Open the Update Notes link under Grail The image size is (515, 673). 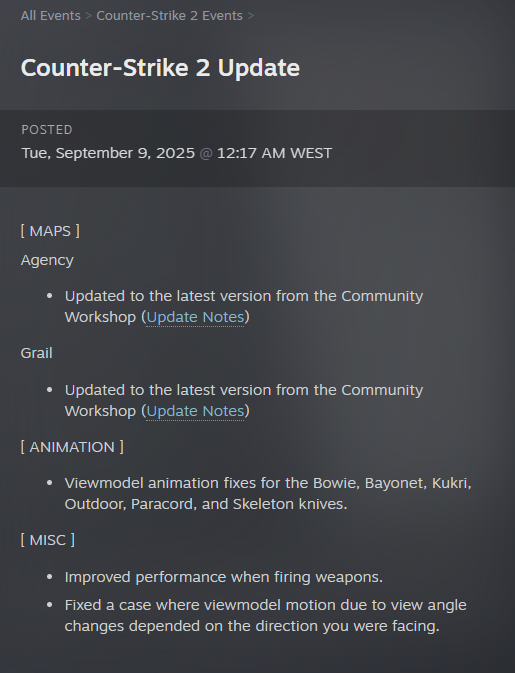coord(195,411)
